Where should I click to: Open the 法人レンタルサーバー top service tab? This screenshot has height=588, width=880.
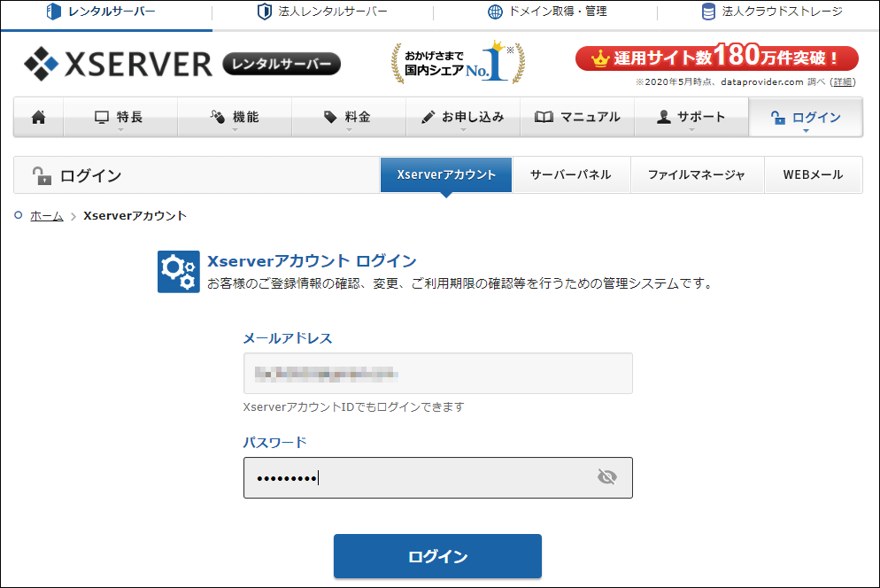pyautogui.click(x=322, y=12)
